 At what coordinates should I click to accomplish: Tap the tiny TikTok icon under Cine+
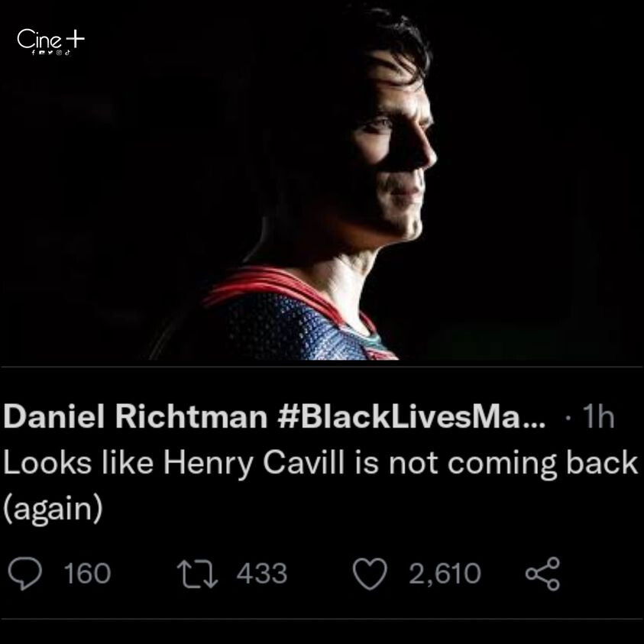(x=68, y=53)
